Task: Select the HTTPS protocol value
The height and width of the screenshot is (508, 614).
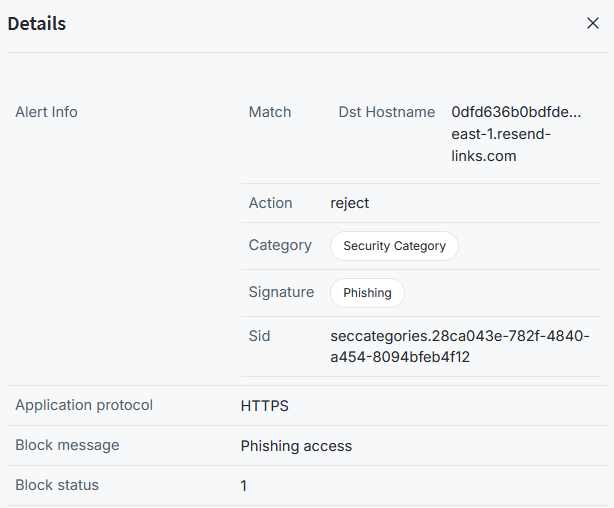Action: pos(265,406)
